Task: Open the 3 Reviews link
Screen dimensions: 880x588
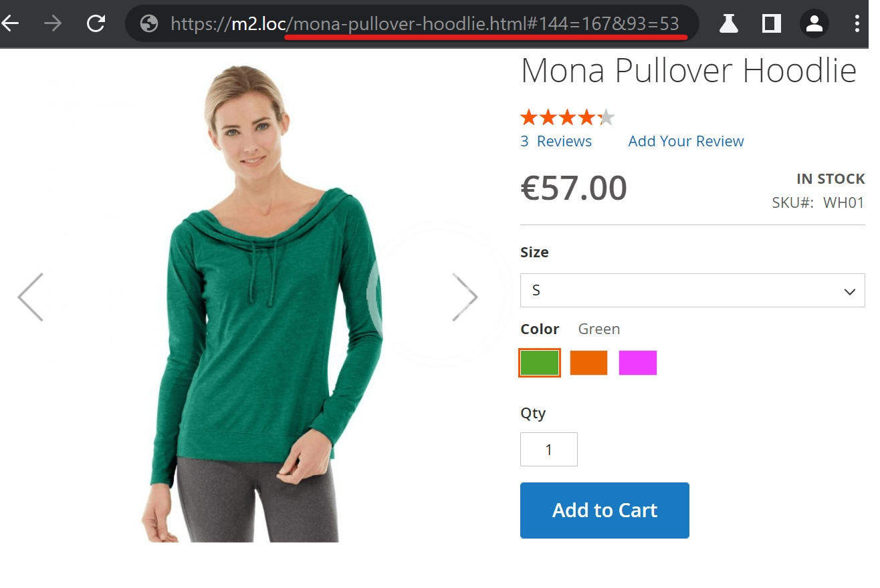Action: [x=556, y=142]
